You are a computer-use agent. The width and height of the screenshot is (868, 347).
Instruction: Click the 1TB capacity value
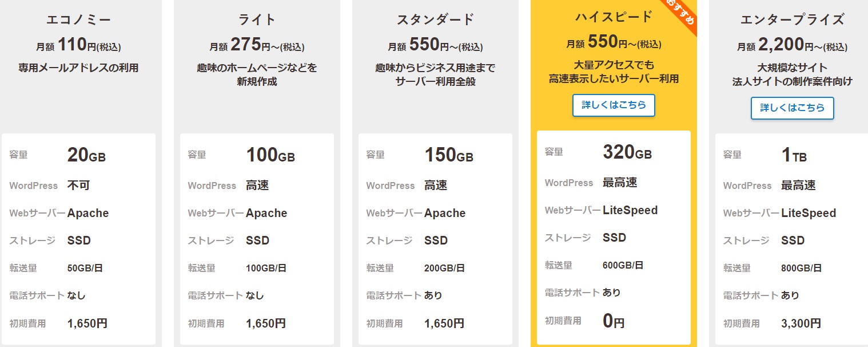click(x=794, y=155)
